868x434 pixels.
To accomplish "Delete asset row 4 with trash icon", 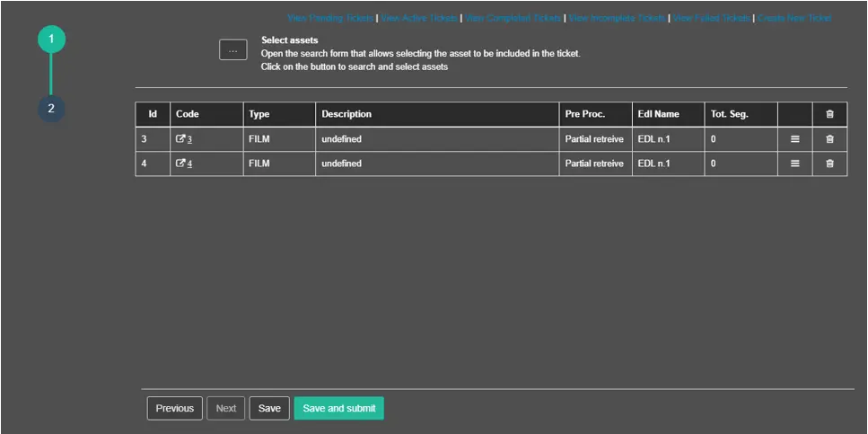I will click(x=829, y=164).
